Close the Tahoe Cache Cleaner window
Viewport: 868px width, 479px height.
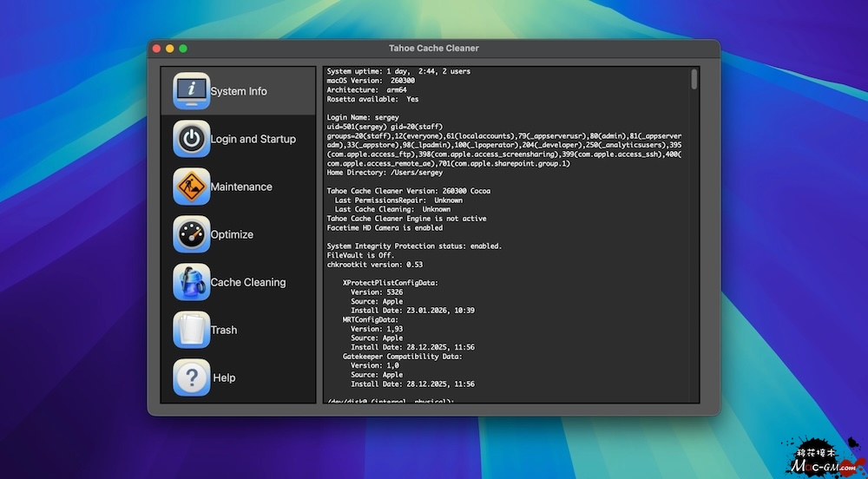click(157, 49)
